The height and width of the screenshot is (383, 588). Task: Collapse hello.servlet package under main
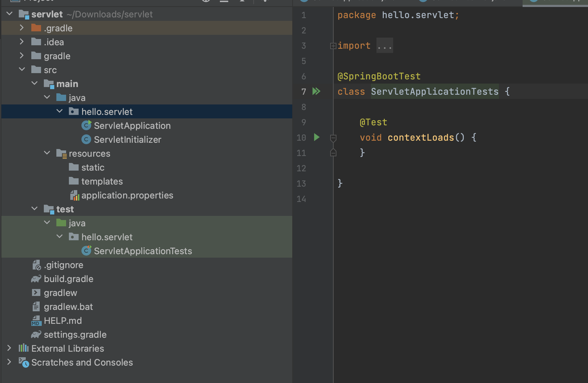pos(59,111)
